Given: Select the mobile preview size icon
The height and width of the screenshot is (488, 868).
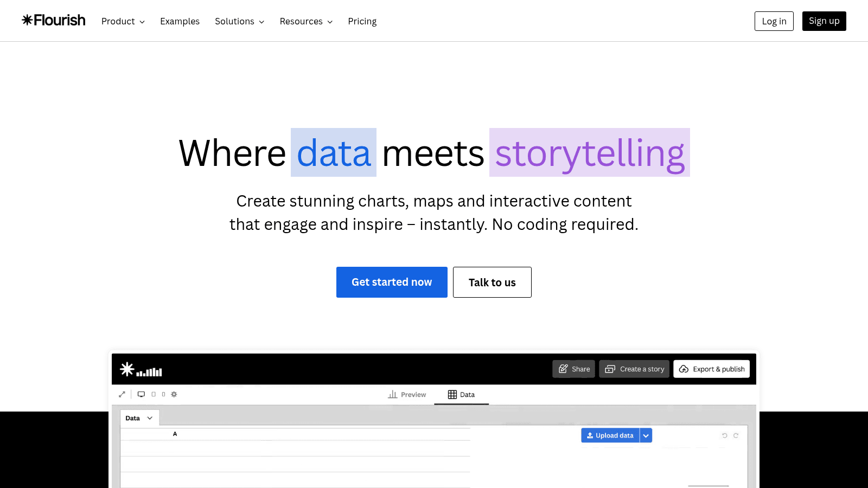Looking at the screenshot, I should point(163,394).
